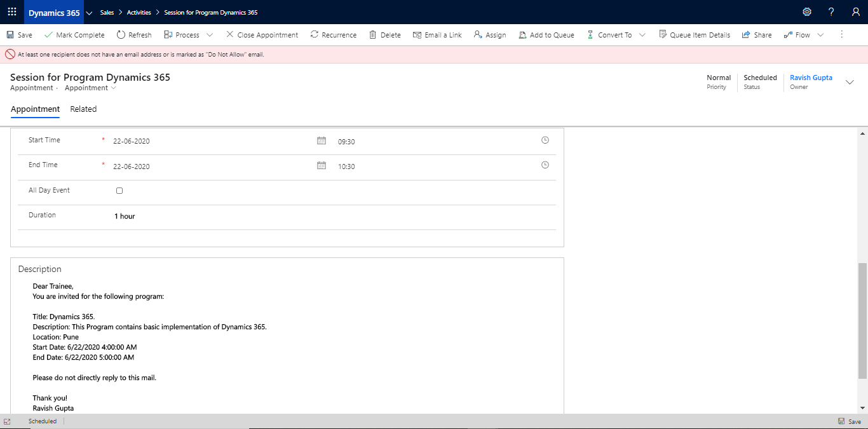
Task: Mark the appointment as complete
Action: [x=74, y=34]
